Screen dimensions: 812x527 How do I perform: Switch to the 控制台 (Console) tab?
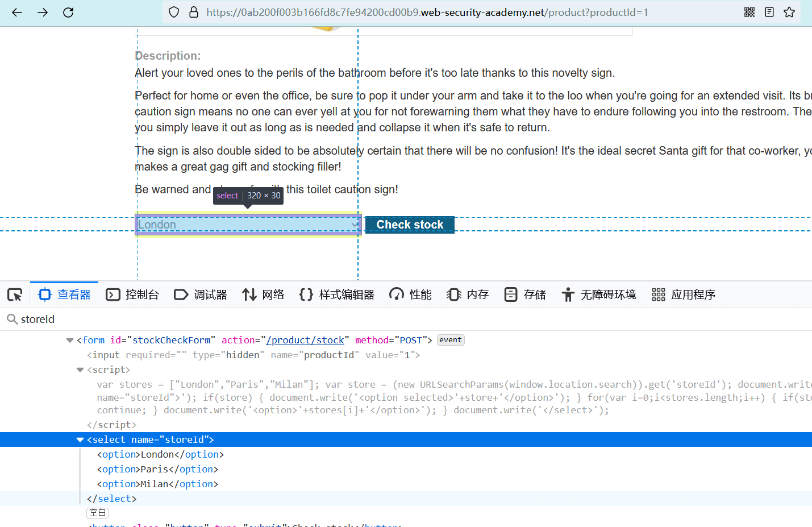coord(132,294)
